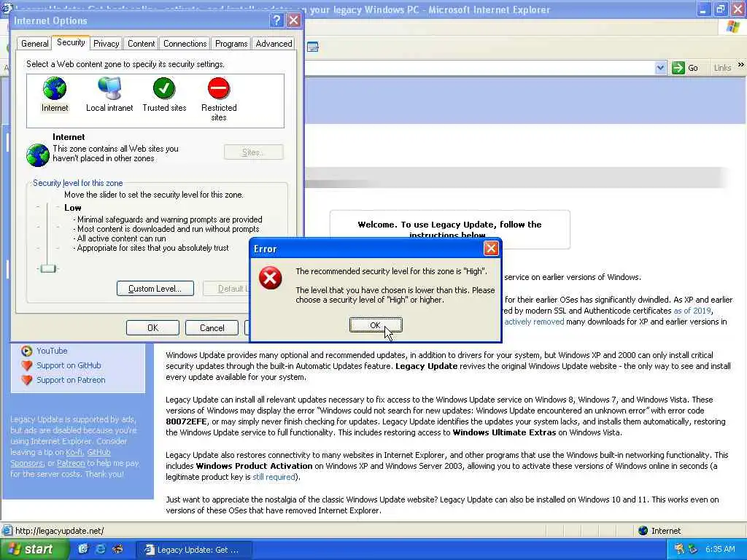
Task: Launch Internet Explorer from Quick Launch
Action: tap(101, 549)
